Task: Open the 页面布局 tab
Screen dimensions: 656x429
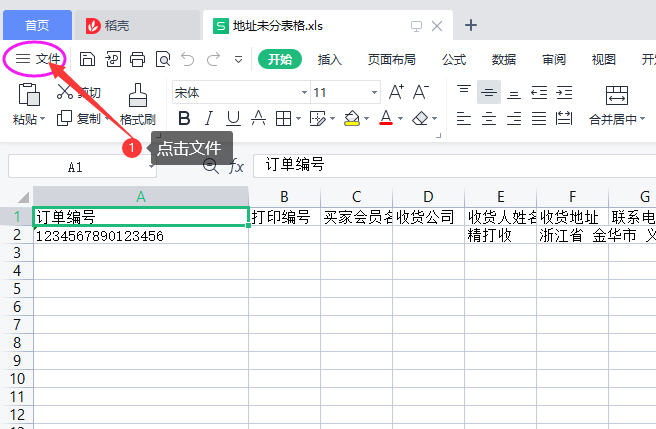Action: pyautogui.click(x=392, y=59)
